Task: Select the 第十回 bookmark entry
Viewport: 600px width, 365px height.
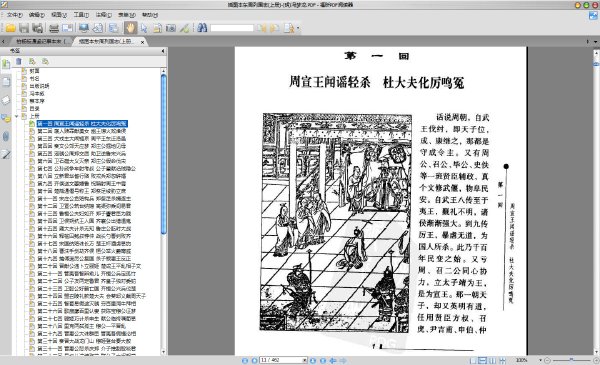Action: click(82, 191)
